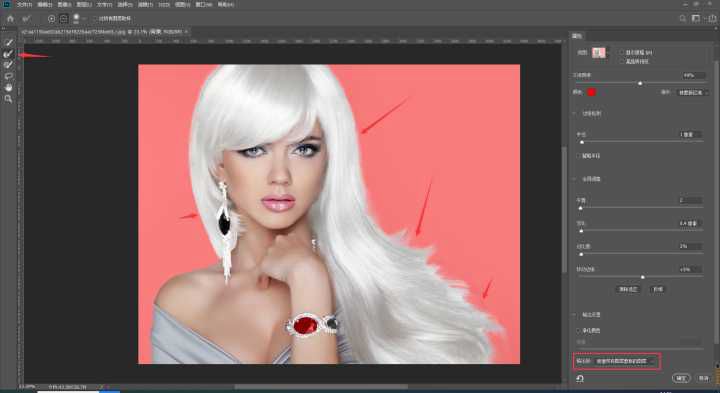Open the view mode thumbnail dropdown
This screenshot has height=393, width=720.
click(x=600, y=53)
